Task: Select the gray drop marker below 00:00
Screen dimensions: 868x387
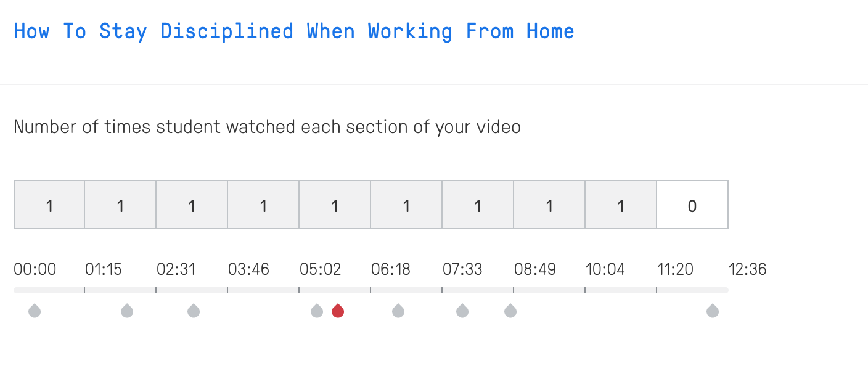Action: click(x=35, y=311)
